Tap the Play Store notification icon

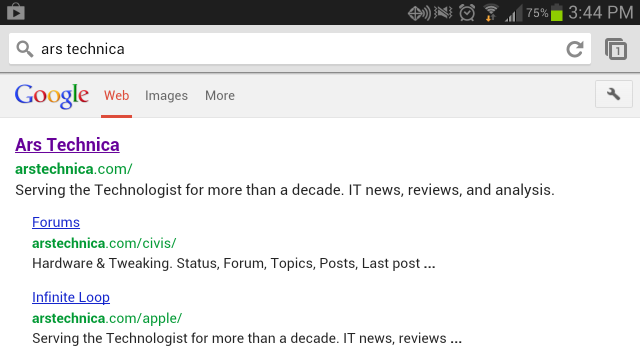click(16, 11)
